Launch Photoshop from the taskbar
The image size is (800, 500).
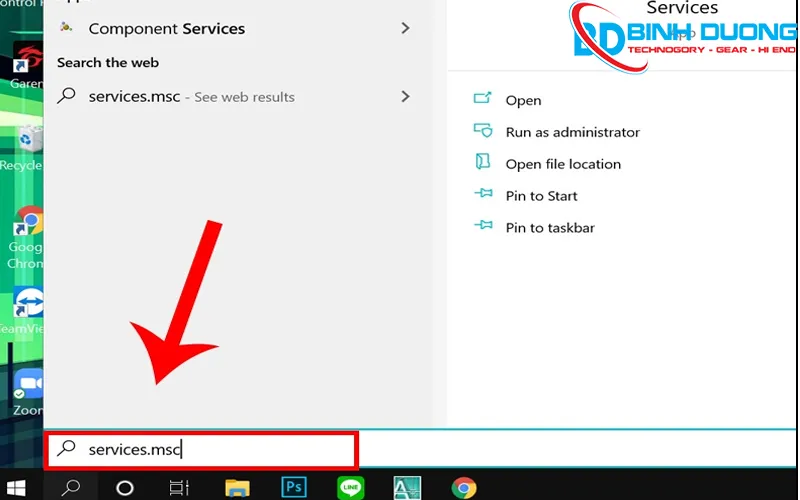pyautogui.click(x=294, y=487)
